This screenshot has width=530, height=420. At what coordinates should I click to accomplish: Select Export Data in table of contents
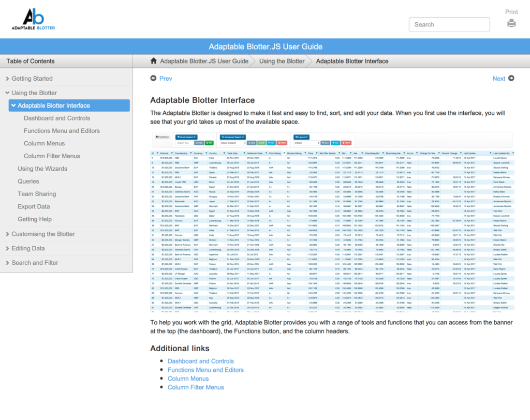(x=34, y=207)
